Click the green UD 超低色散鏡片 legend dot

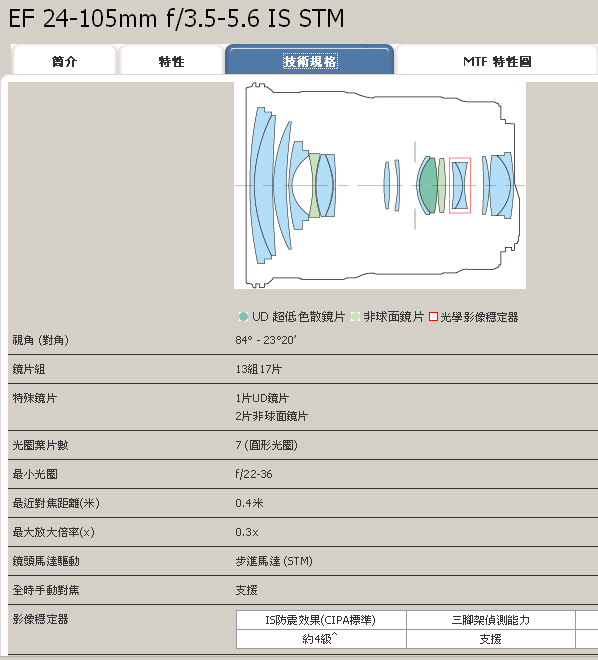[243, 317]
